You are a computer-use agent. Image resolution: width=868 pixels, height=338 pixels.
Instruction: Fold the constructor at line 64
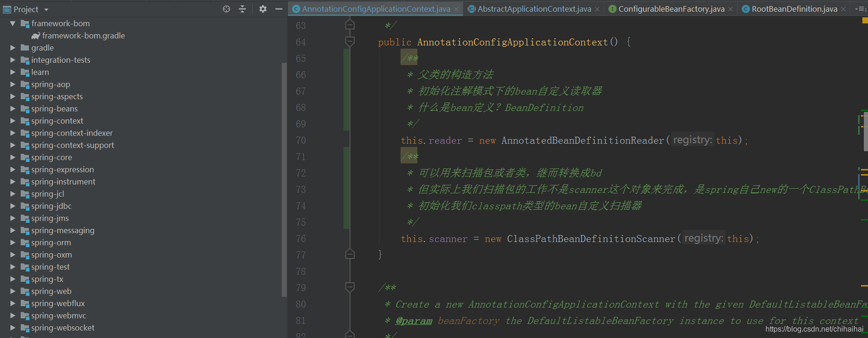(x=350, y=42)
